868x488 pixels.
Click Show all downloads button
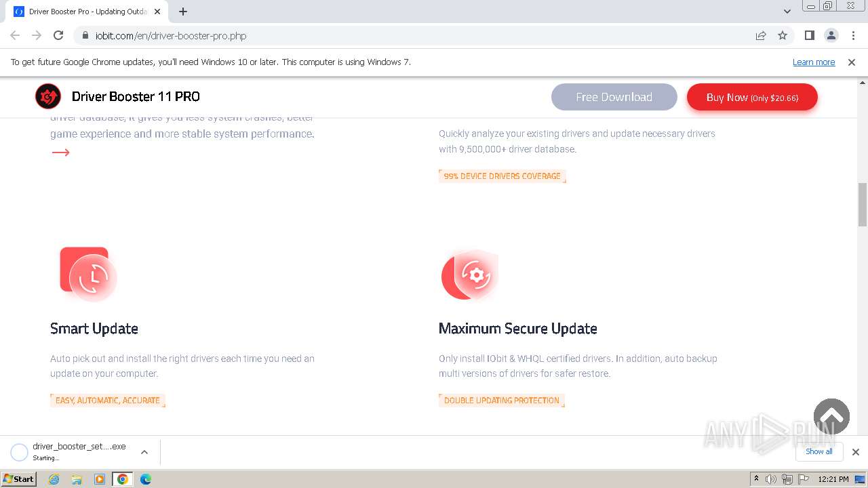819,451
